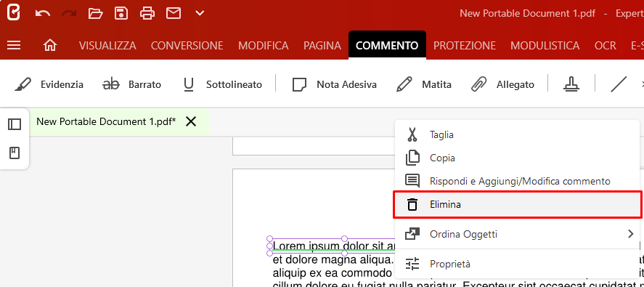Select the Barrato strikethrough tool

[131, 85]
